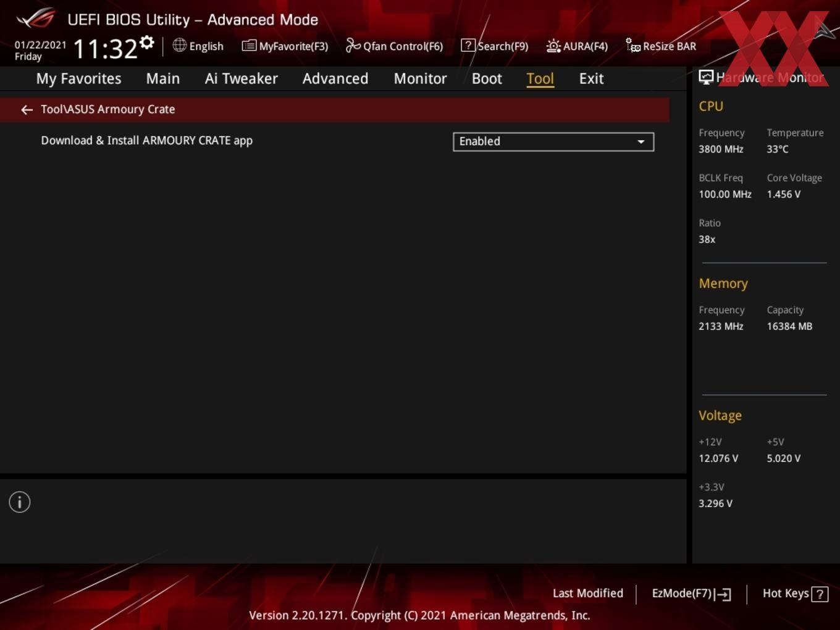Click the ReSize BAR label

(x=670, y=46)
